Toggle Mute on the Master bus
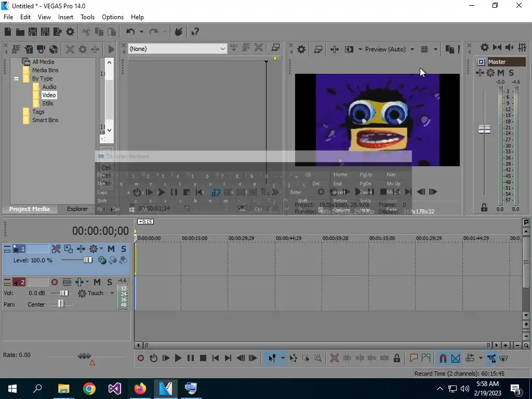Viewport: 532px width, 399px height. coord(501,73)
